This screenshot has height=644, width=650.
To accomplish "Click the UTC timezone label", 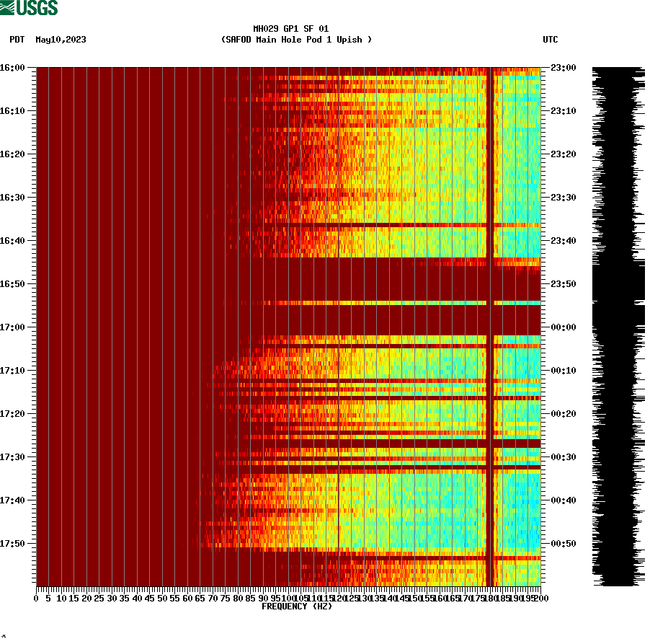I will [551, 40].
